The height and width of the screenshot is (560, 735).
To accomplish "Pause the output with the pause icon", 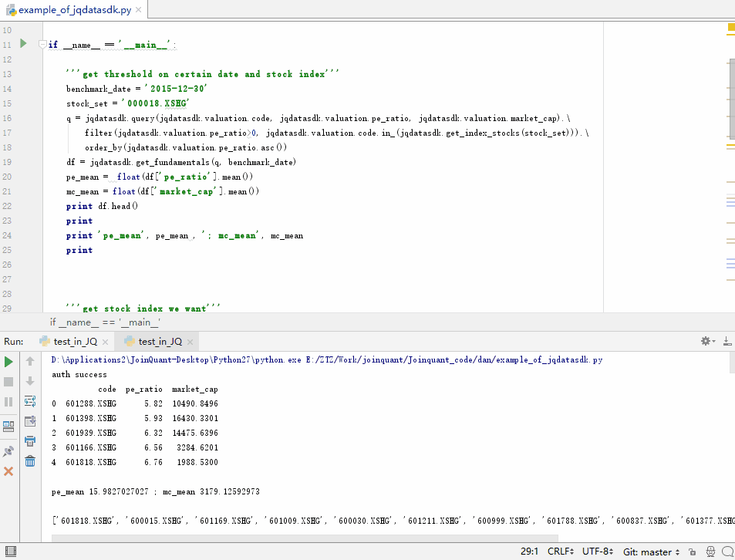I will [x=8, y=402].
